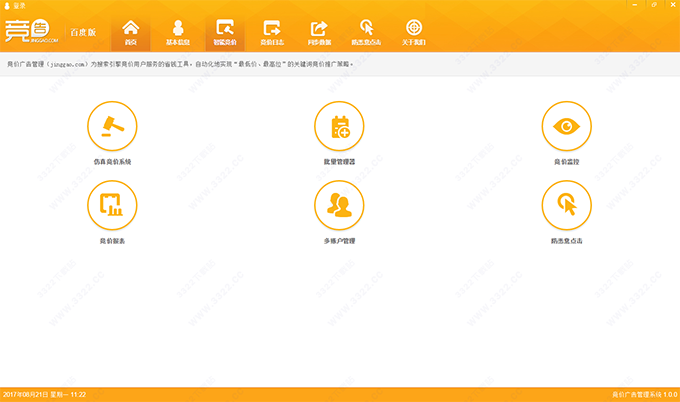
Task: Minimize the application window
Action: pyautogui.click(x=635, y=4)
